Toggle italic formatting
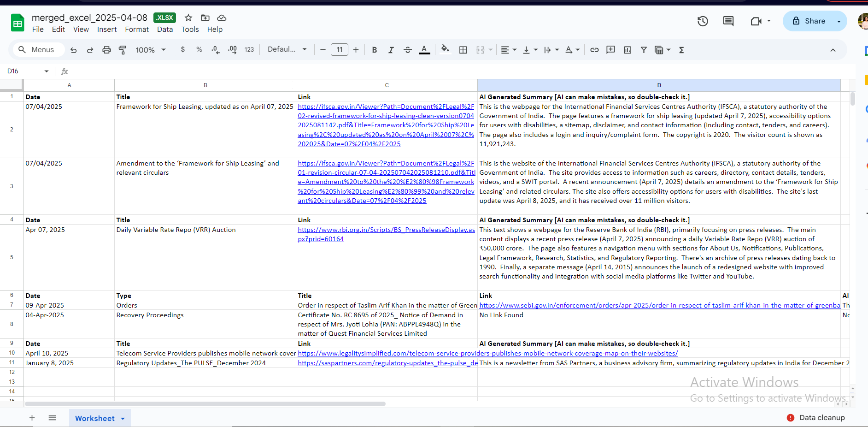The height and width of the screenshot is (427, 868). [x=391, y=50]
